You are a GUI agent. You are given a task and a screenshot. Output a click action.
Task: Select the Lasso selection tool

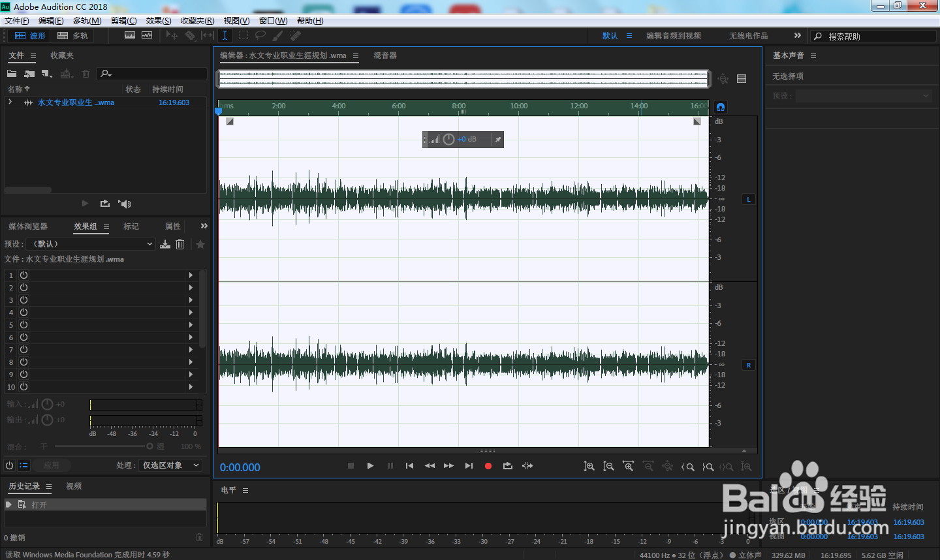click(260, 35)
